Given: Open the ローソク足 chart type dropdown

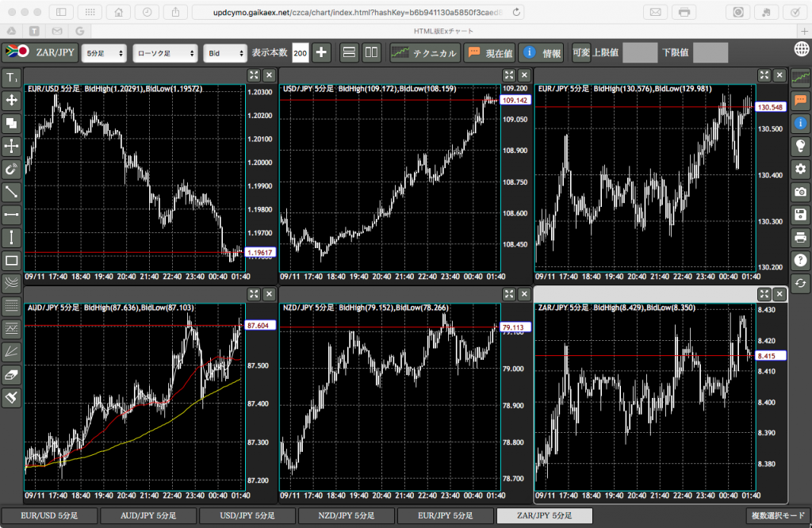Looking at the screenshot, I should tap(165, 53).
